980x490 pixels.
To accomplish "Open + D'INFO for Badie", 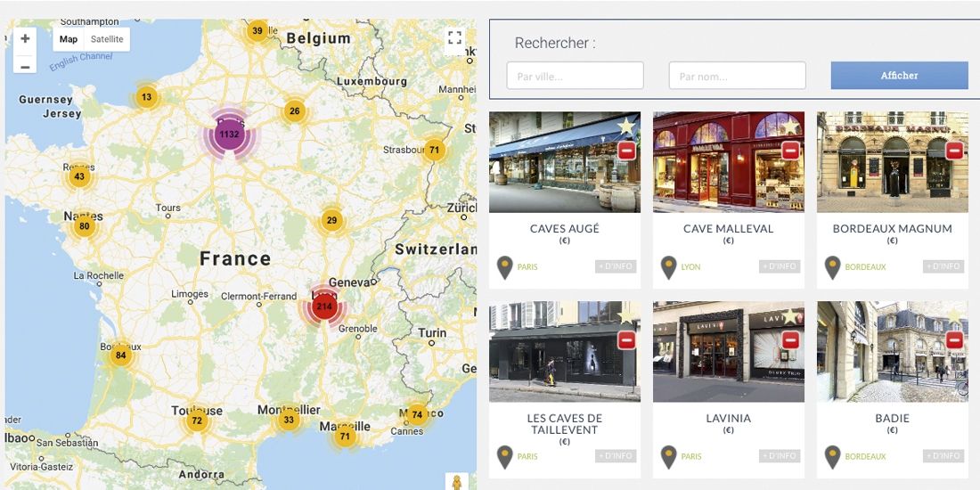I will coord(943,455).
